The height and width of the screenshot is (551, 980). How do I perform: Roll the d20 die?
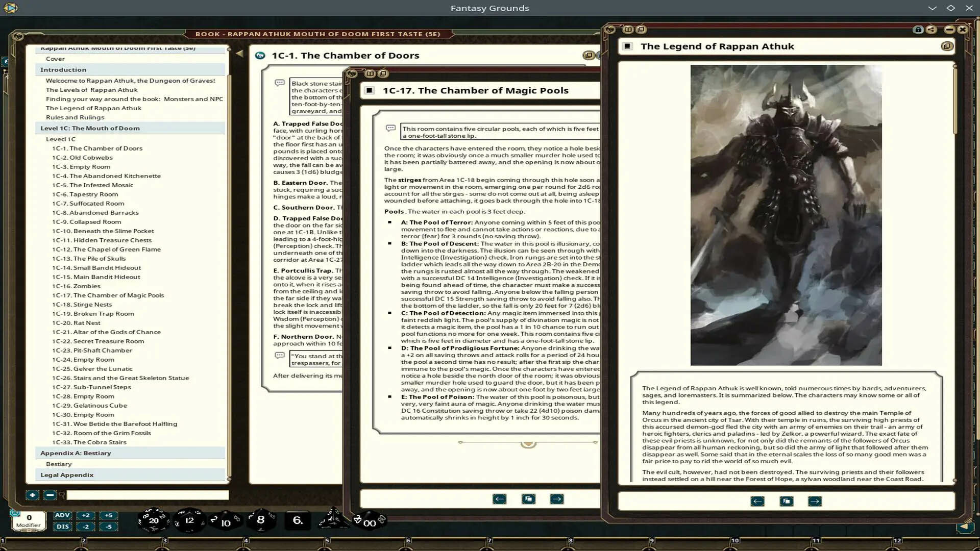point(153,520)
